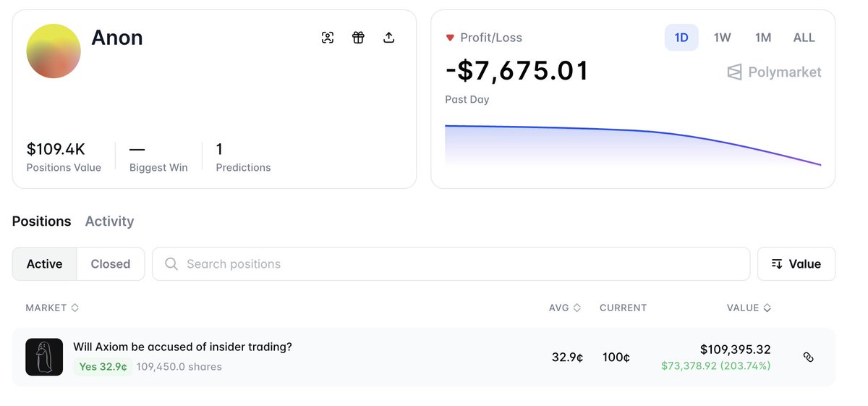Switch to the Closed positions tab
868x406 pixels.
click(111, 264)
